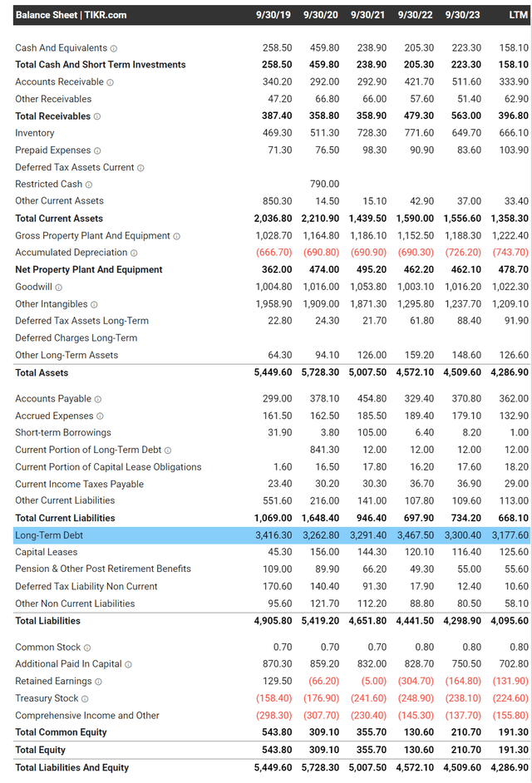Select the 9/30/20 column header
The height and width of the screenshot is (783, 532).
(321, 15)
